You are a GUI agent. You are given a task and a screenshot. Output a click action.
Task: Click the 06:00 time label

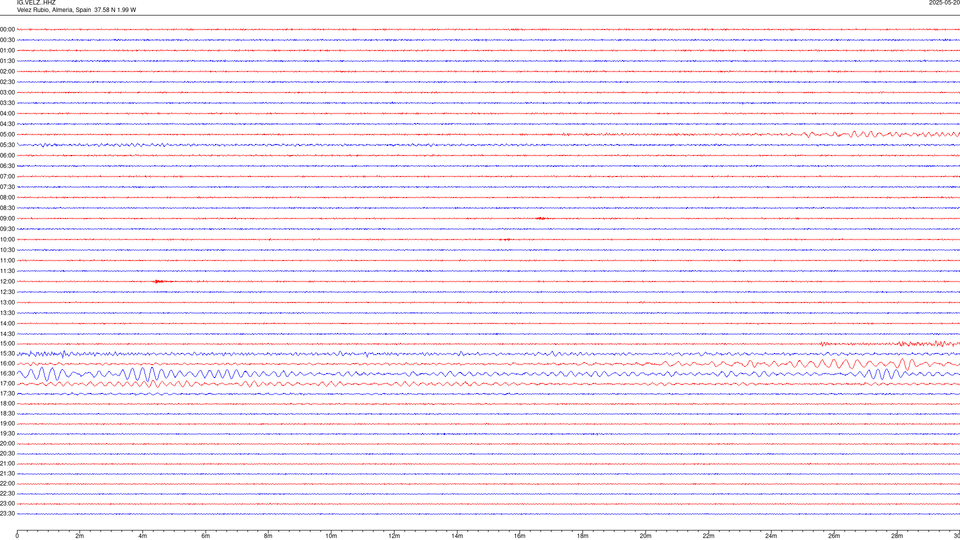pos(7,156)
